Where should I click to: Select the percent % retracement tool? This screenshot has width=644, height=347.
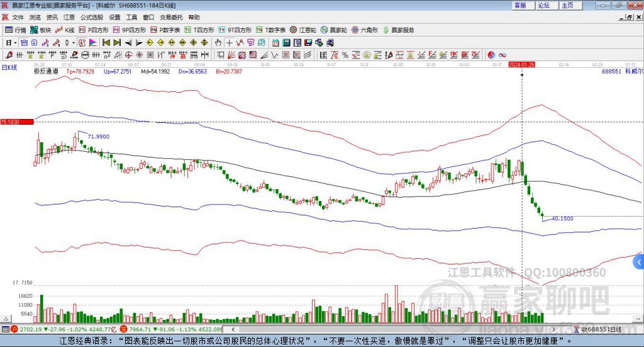tap(345, 55)
